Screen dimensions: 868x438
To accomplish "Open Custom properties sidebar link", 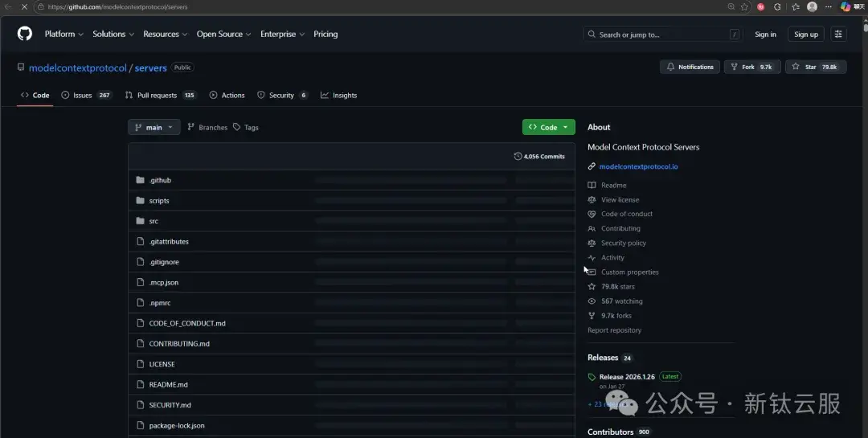I will (630, 272).
